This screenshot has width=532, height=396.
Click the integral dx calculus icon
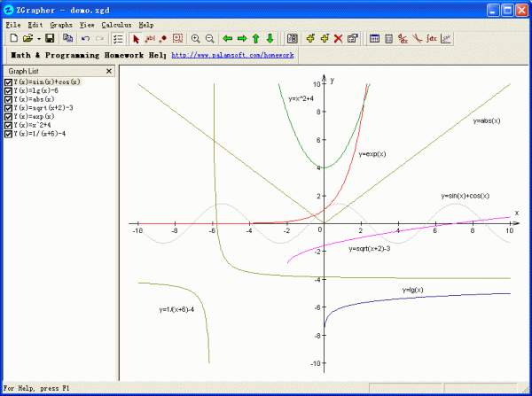(x=431, y=39)
